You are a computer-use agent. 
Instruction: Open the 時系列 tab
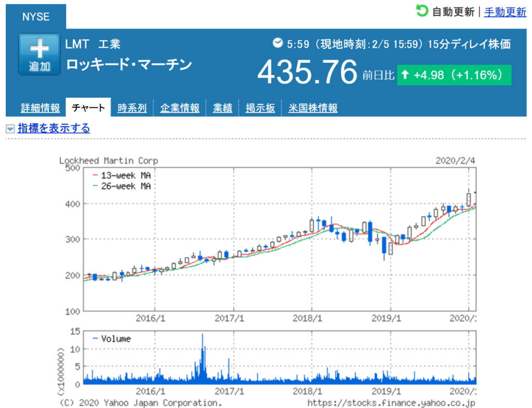point(132,108)
